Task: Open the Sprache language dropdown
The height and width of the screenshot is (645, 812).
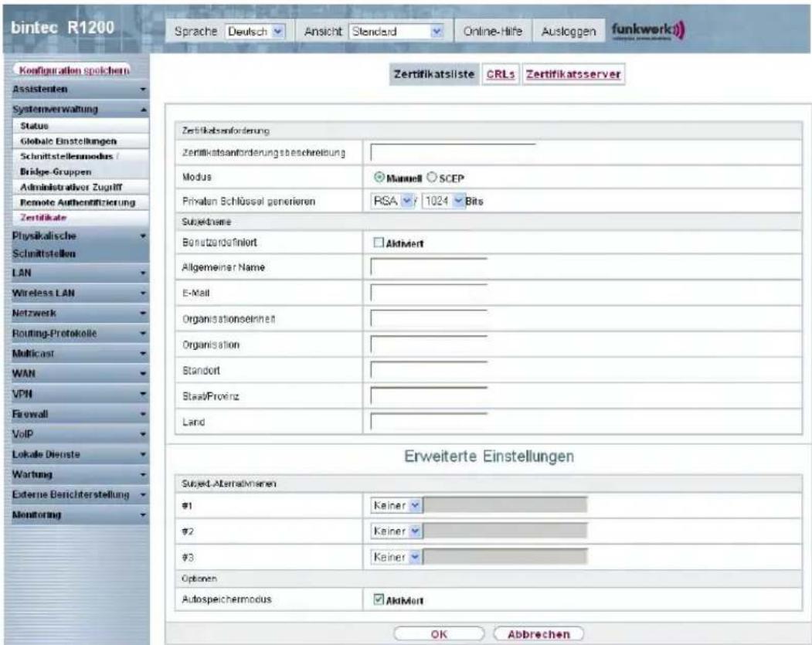Action: (x=255, y=32)
